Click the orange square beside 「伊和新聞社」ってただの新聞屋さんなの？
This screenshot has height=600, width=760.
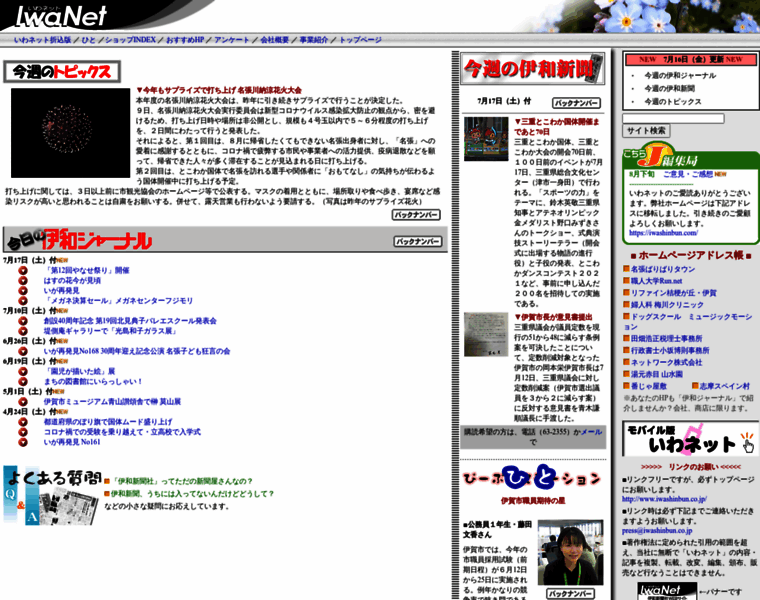(x=107, y=481)
